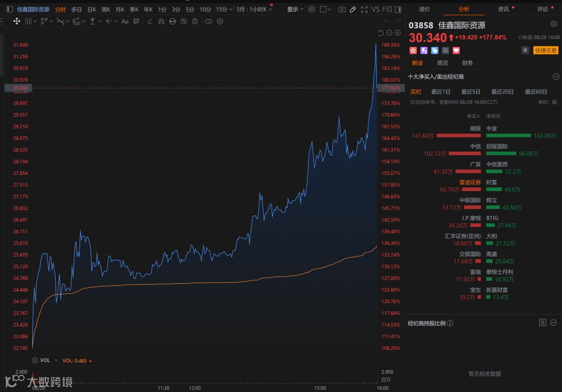
Task: Open the wave pattern tool dropdown
Action: pyautogui.click(x=63, y=21)
